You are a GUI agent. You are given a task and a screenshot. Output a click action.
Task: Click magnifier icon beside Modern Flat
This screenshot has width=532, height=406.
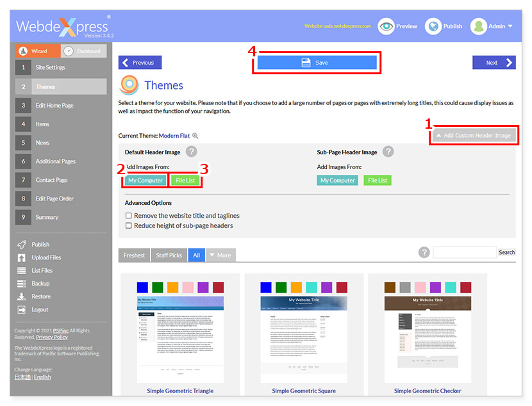(195, 136)
